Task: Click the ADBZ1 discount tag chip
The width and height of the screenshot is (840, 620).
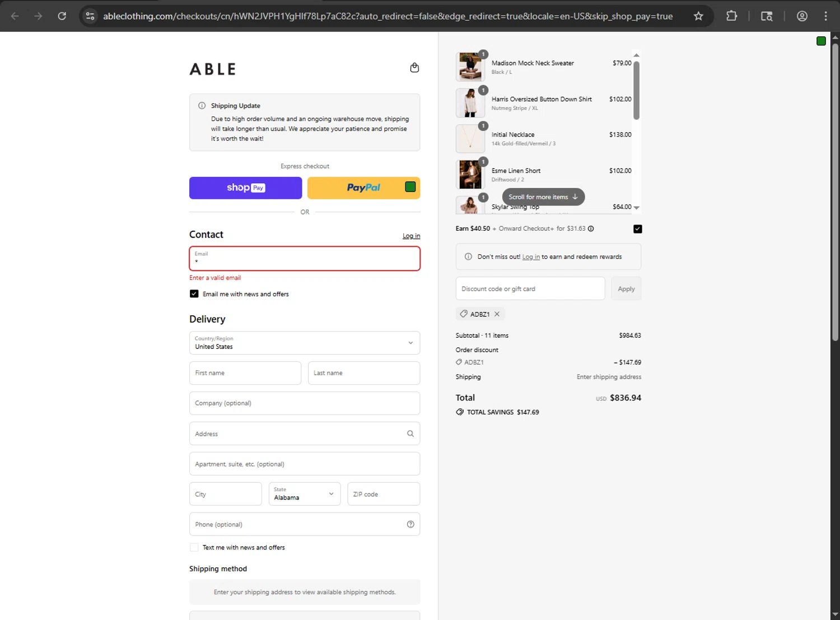Action: pyautogui.click(x=480, y=314)
